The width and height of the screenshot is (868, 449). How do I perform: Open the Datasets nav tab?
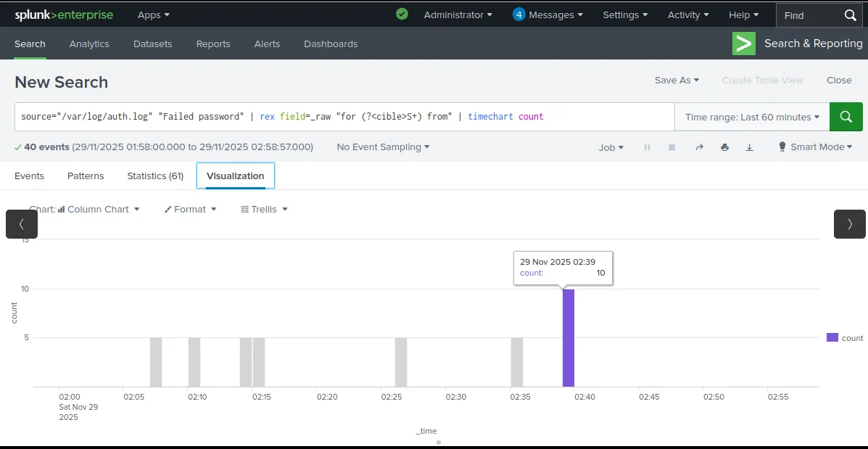coord(153,44)
